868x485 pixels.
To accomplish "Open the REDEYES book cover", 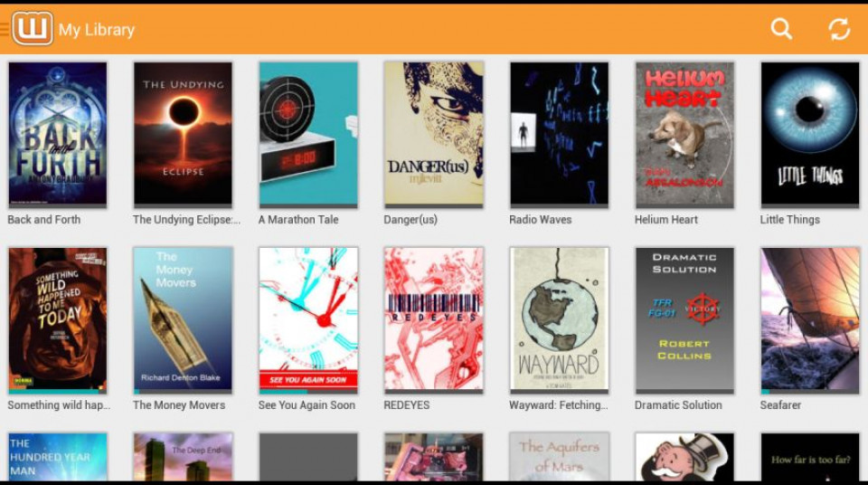I will tap(433, 319).
